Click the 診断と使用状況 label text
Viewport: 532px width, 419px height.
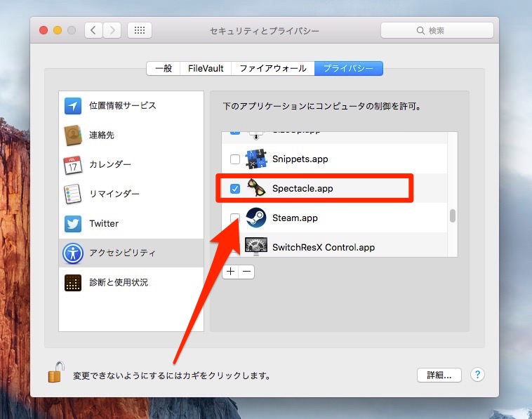[119, 282]
